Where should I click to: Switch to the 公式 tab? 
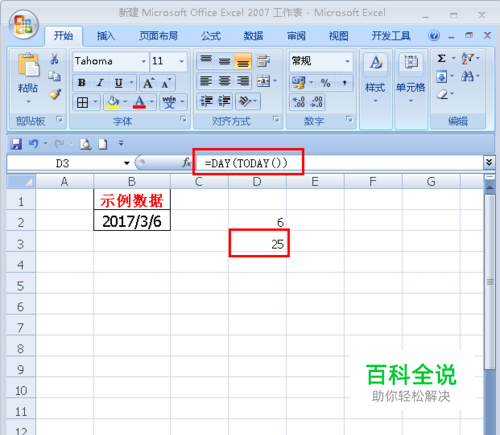tap(211, 36)
